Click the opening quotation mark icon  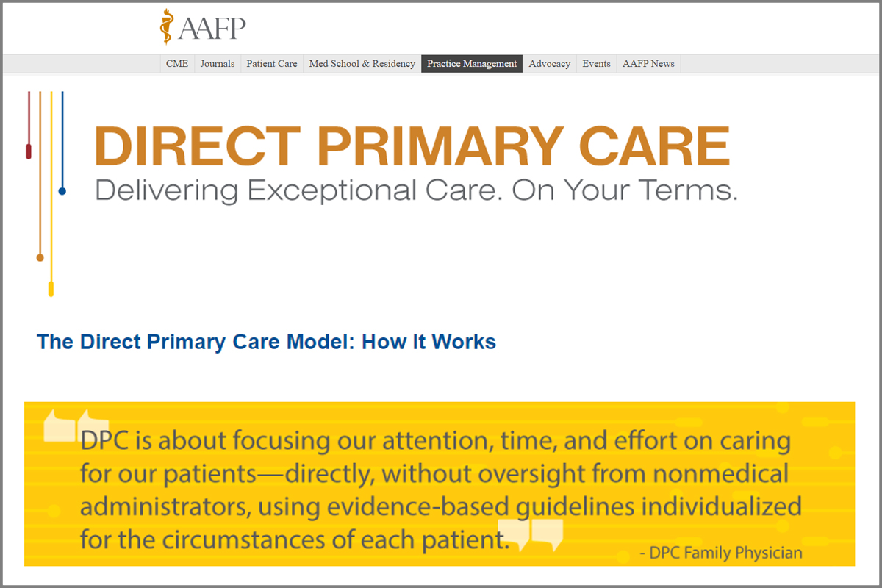[x=66, y=425]
